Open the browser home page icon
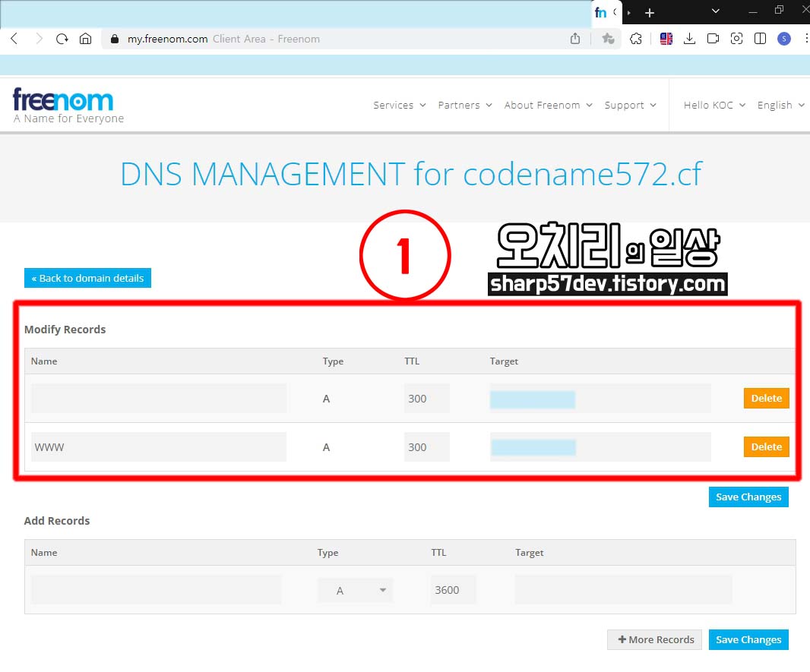 pos(86,39)
